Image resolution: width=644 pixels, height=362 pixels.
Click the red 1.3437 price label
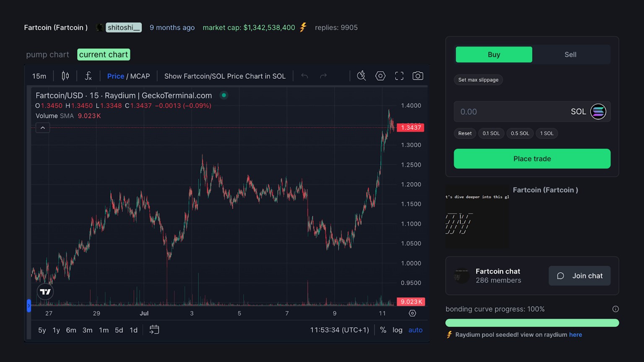[x=410, y=127]
